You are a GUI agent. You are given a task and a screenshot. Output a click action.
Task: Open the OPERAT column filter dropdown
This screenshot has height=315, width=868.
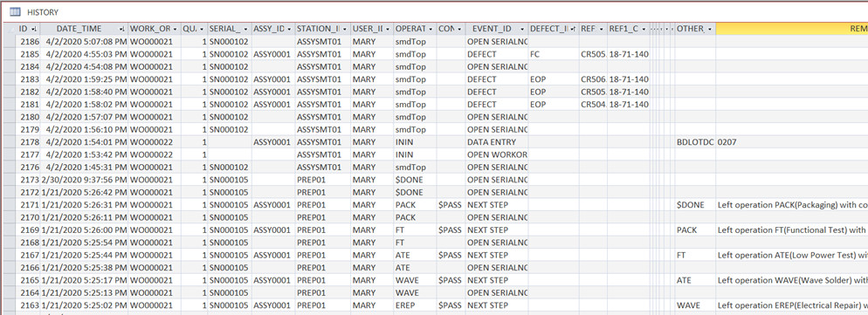431,29
